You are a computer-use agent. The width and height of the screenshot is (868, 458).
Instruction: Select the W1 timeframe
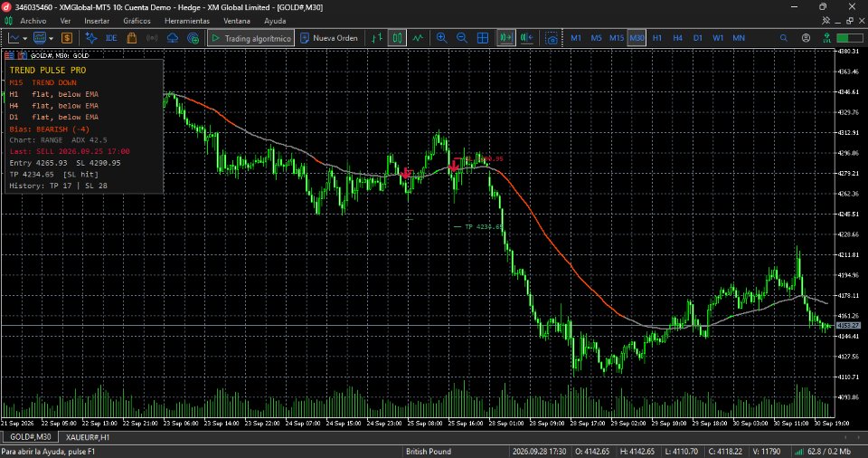click(718, 38)
